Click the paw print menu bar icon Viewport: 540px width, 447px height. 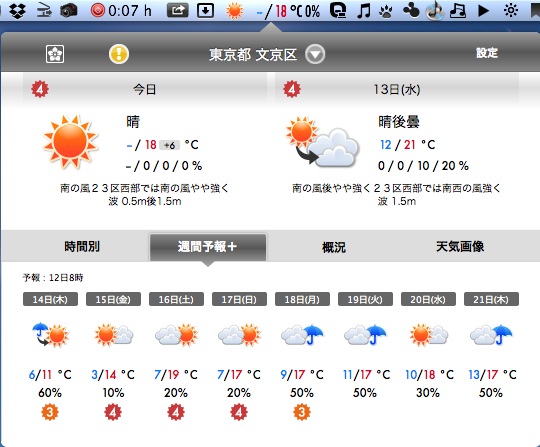coord(385,12)
